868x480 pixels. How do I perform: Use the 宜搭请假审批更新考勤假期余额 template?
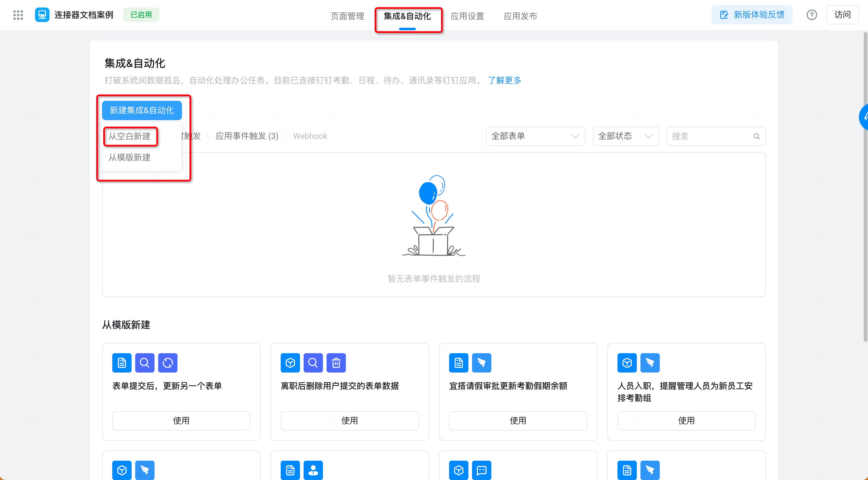(x=518, y=421)
